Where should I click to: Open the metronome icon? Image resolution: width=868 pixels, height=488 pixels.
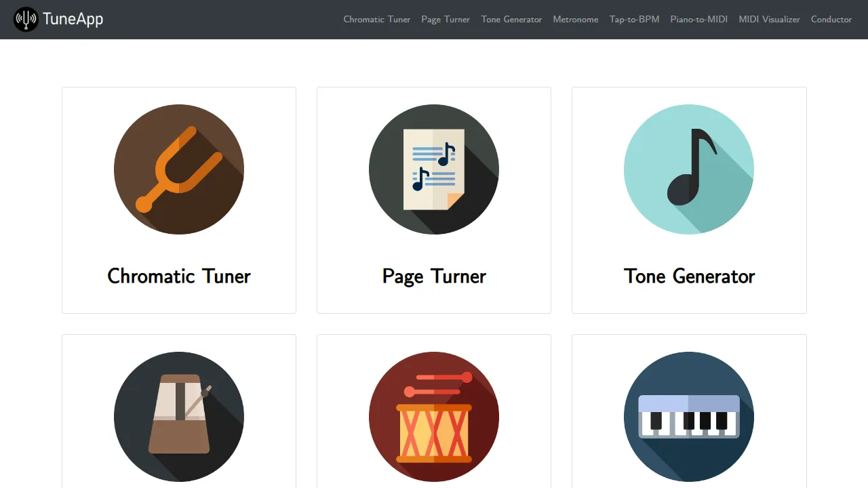point(179,417)
